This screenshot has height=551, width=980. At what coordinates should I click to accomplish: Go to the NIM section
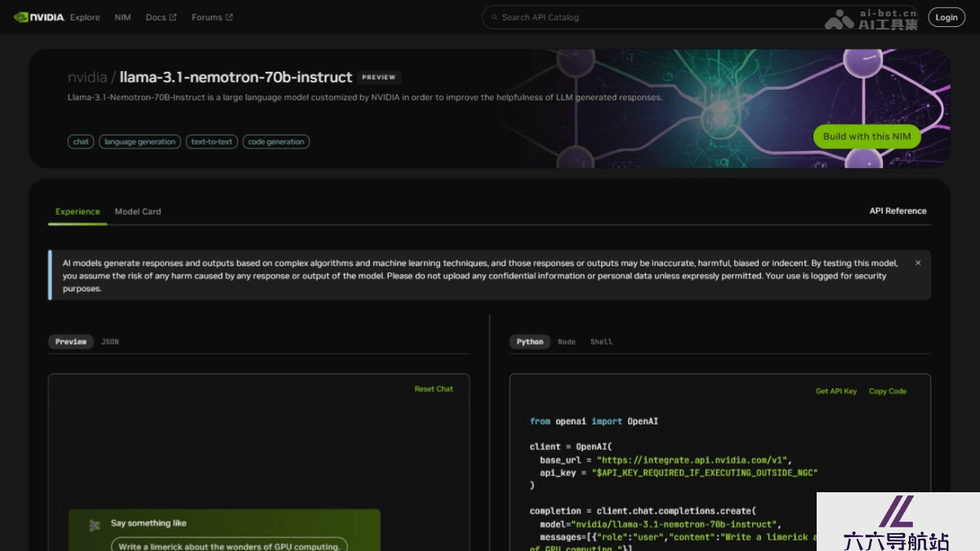tap(122, 17)
